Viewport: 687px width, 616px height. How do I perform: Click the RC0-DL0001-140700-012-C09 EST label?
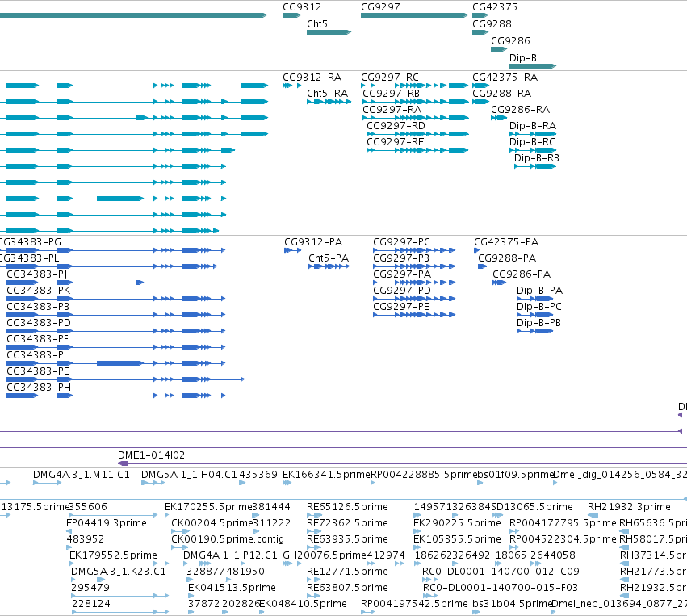click(x=501, y=572)
